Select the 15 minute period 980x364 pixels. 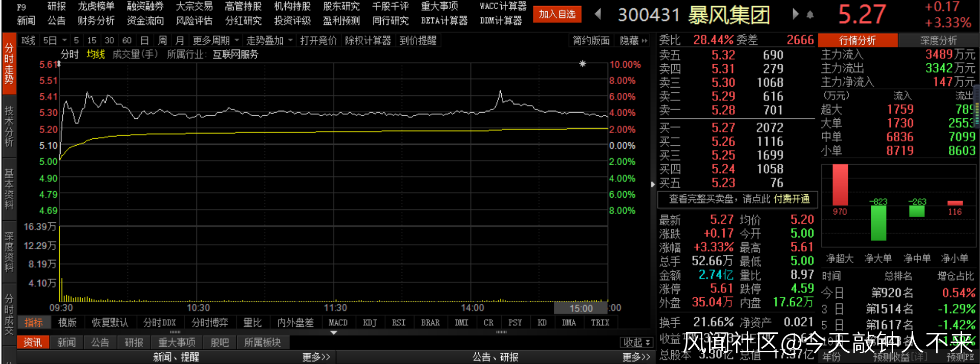92,40
